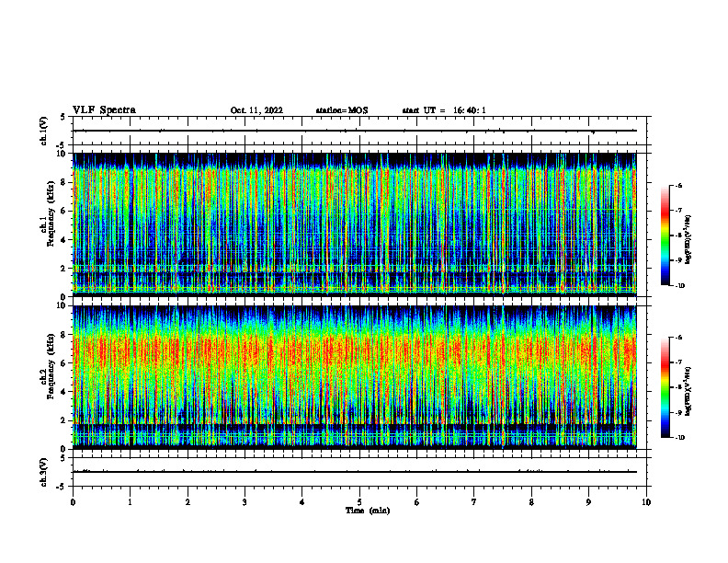Image resolution: width=728 pixels, height=563 pixels.
Task: Click the ch.2 spectrogram "6" kHz tick label
Action: tap(64, 363)
